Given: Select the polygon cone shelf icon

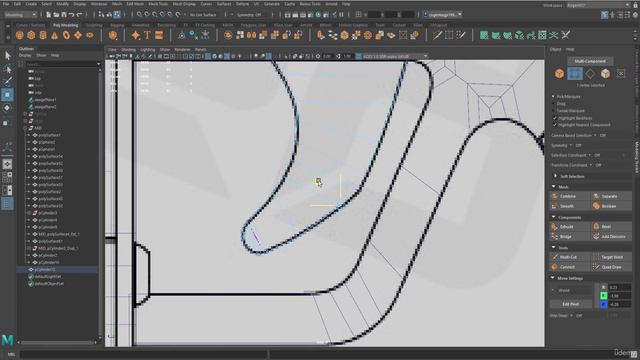Looking at the screenshot, I should coord(54,36).
